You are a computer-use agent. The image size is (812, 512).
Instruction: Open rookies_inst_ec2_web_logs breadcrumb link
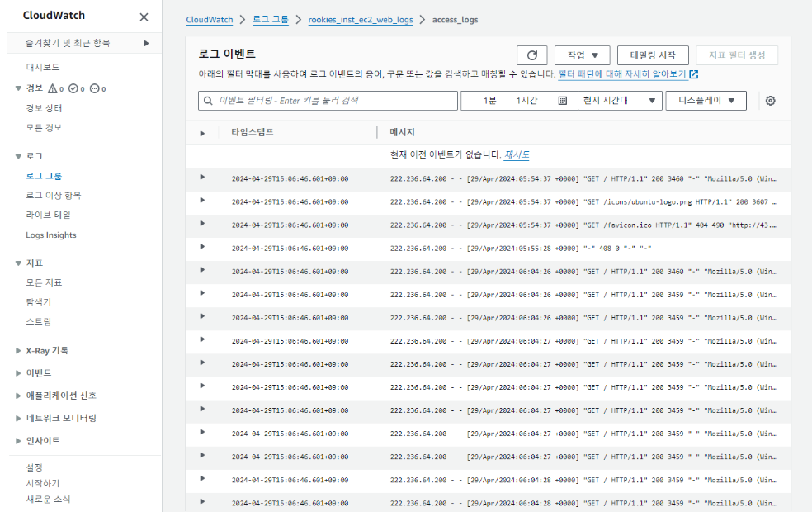pyautogui.click(x=361, y=20)
